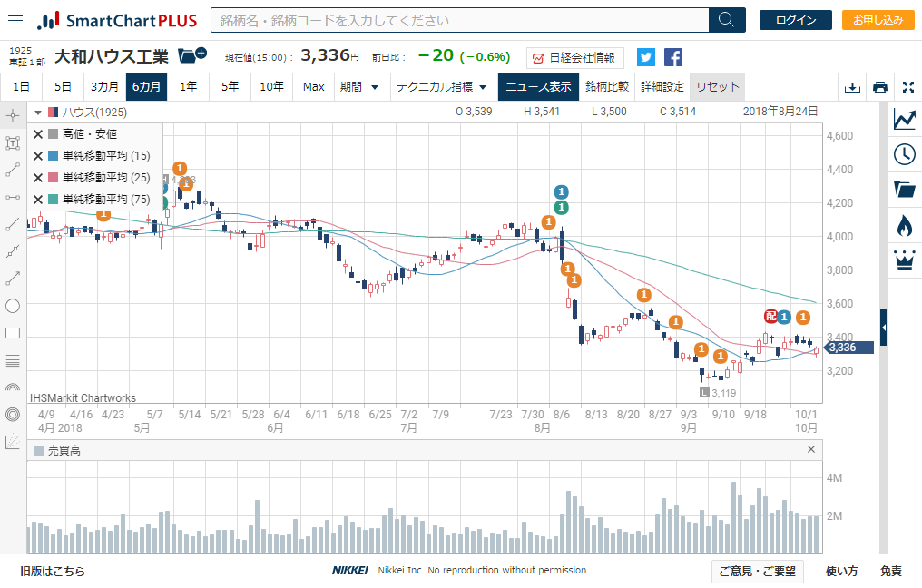Viewport: 922px width, 588px height.
Task: Open テクニカル指標 dropdown
Action: pyautogui.click(x=442, y=87)
